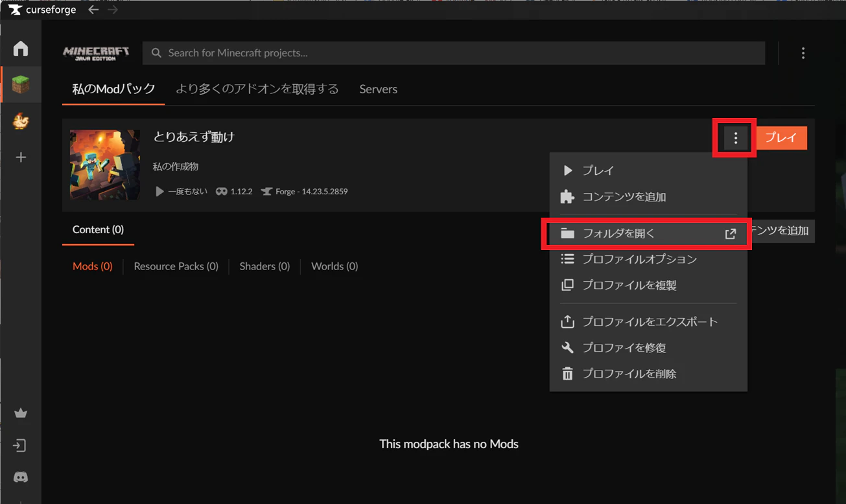
Task: Click the 私の作成物 label
Action: (176, 167)
